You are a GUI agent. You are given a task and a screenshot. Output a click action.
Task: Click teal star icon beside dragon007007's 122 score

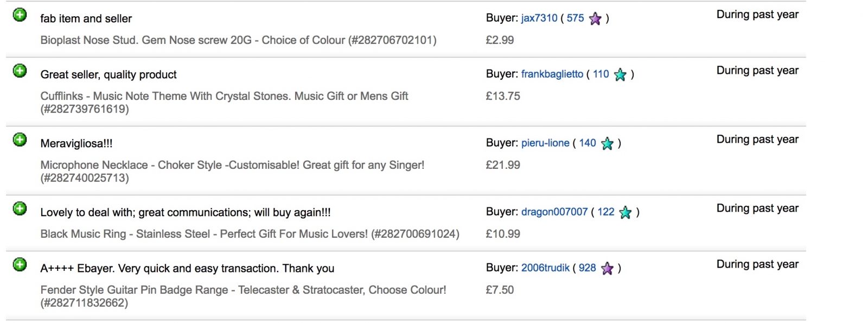(x=626, y=213)
